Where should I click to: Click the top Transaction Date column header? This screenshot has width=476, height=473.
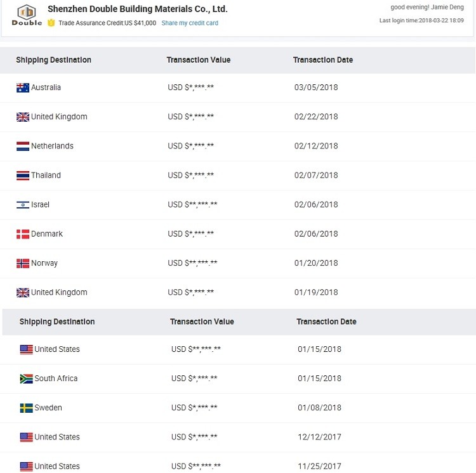(x=322, y=60)
